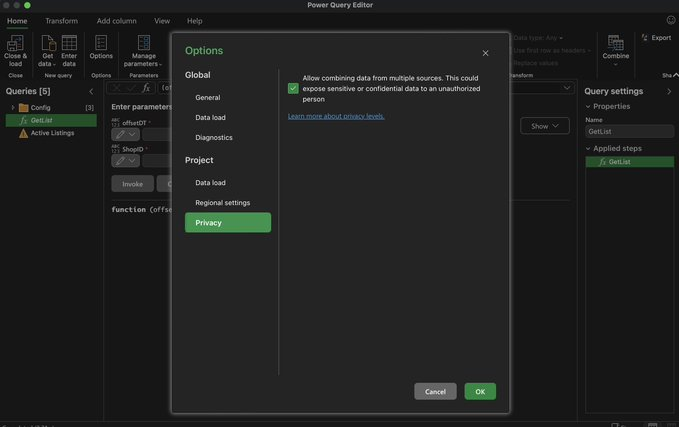The height and width of the screenshot is (427, 679).
Task: Open the Combine icon in ribbon
Action: (615, 43)
